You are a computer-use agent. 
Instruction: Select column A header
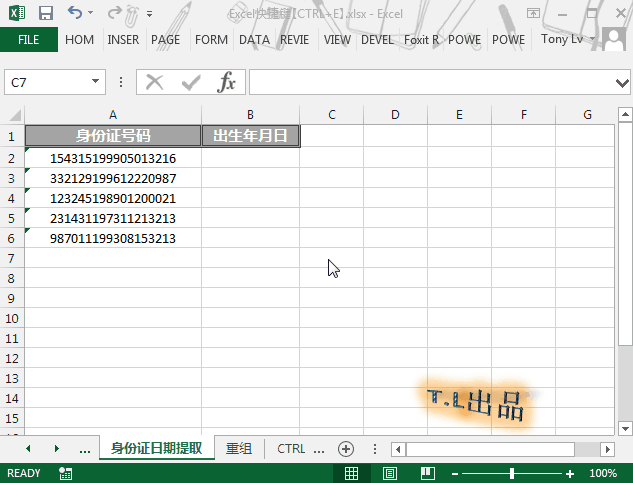pos(113,115)
